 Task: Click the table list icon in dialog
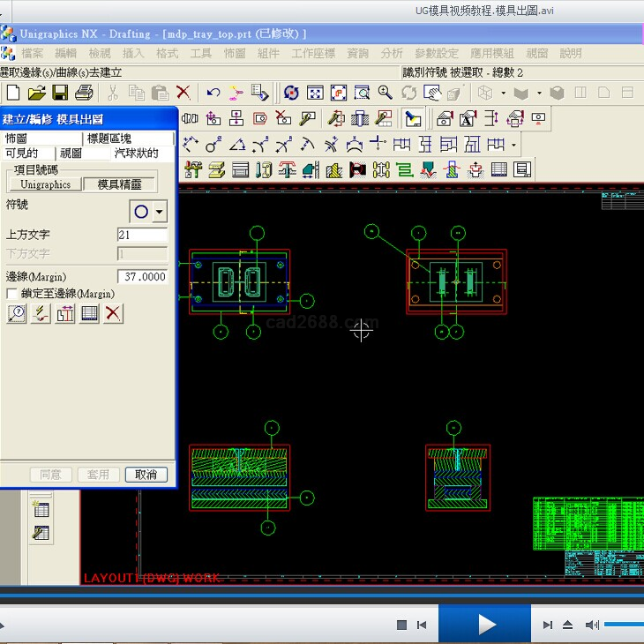[89, 313]
